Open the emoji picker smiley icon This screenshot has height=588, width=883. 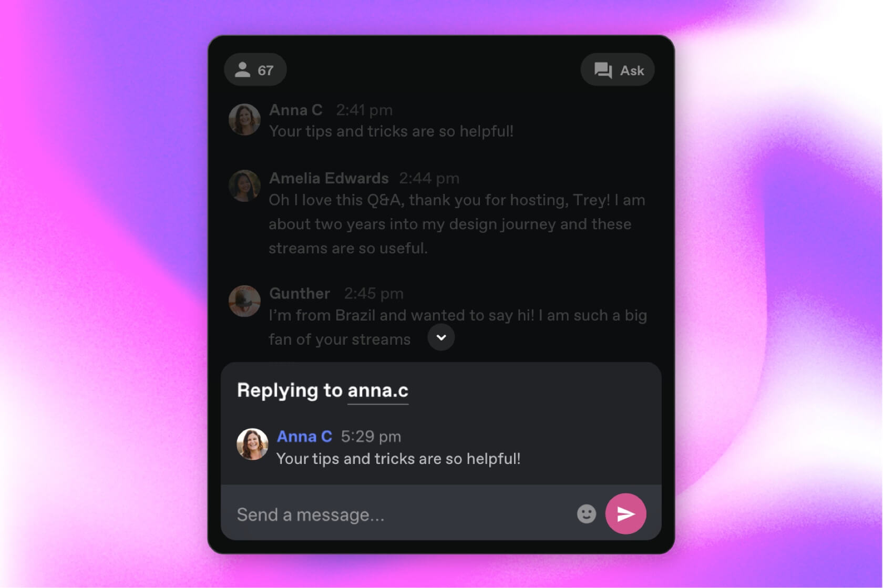(x=587, y=514)
